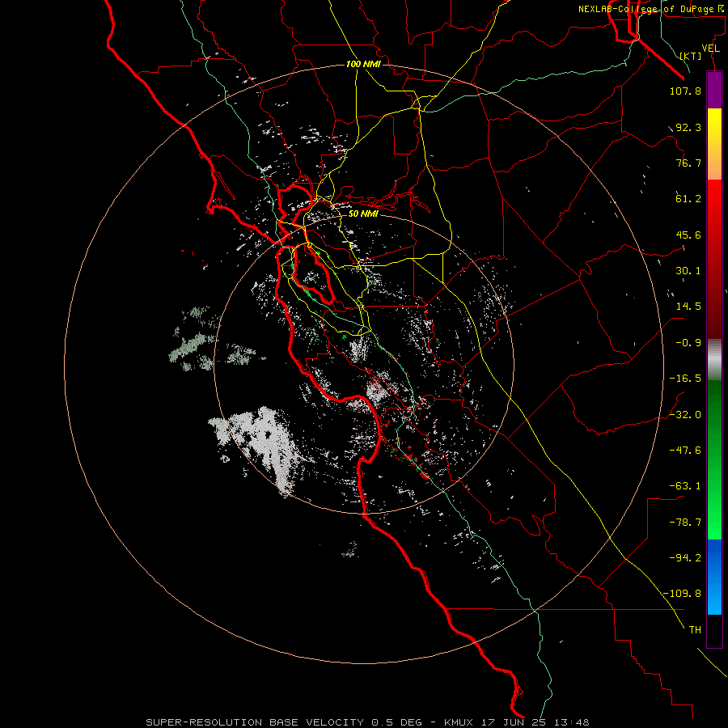
Task: Click the 107.8 velocity scale value
Action: pos(685,91)
